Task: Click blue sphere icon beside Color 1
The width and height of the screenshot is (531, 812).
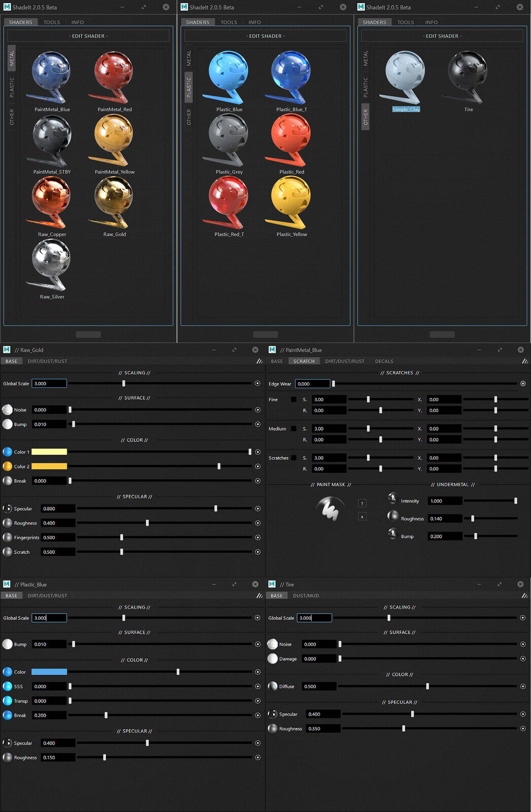Action: click(x=7, y=452)
